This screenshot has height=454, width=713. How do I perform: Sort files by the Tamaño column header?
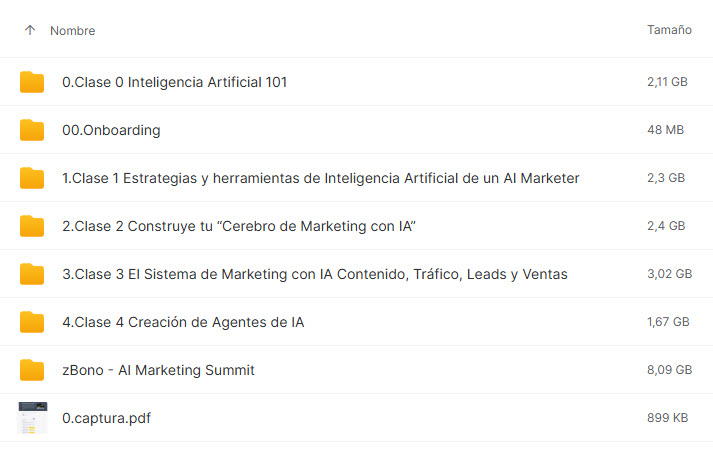pos(669,30)
